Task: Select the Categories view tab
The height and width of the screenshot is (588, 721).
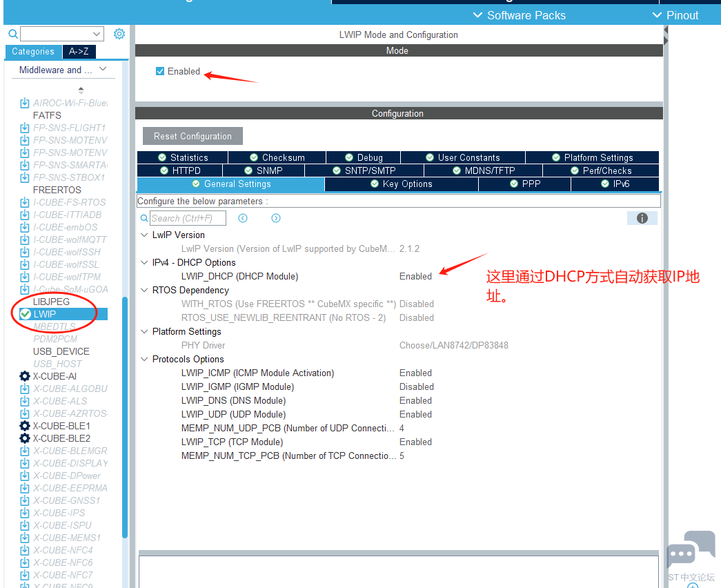Action: pos(33,52)
